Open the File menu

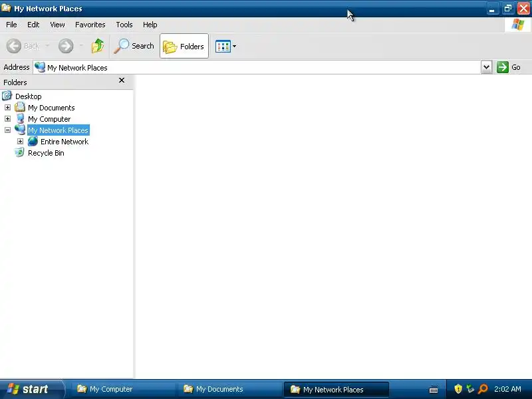pyautogui.click(x=11, y=25)
